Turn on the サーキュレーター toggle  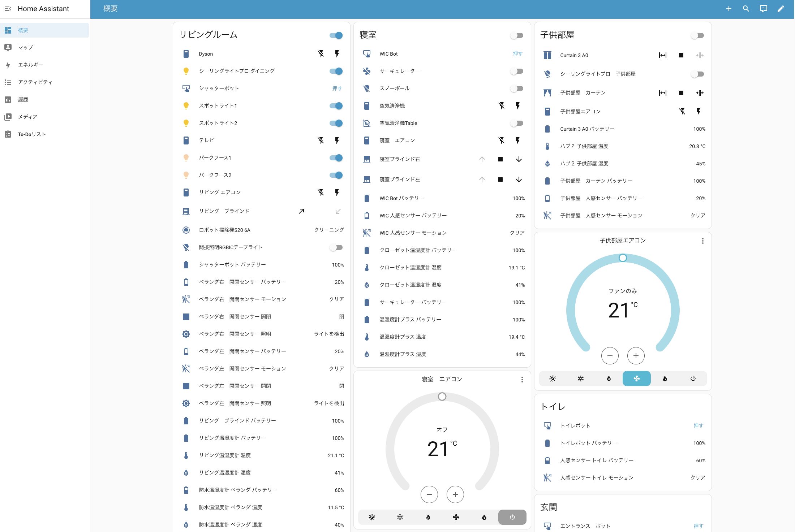tap(517, 71)
